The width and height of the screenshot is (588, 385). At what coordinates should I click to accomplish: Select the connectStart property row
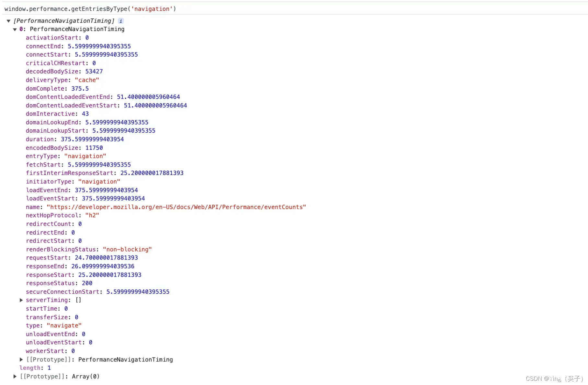(x=82, y=54)
